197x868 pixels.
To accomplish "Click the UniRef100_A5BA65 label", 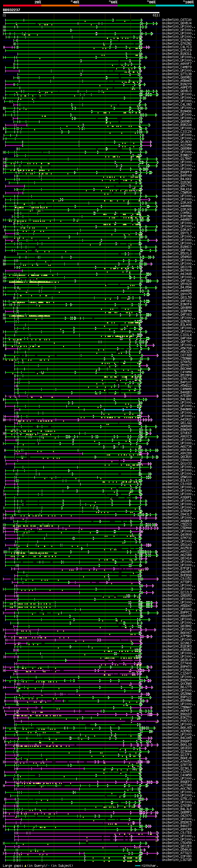I will (x=177, y=81).
